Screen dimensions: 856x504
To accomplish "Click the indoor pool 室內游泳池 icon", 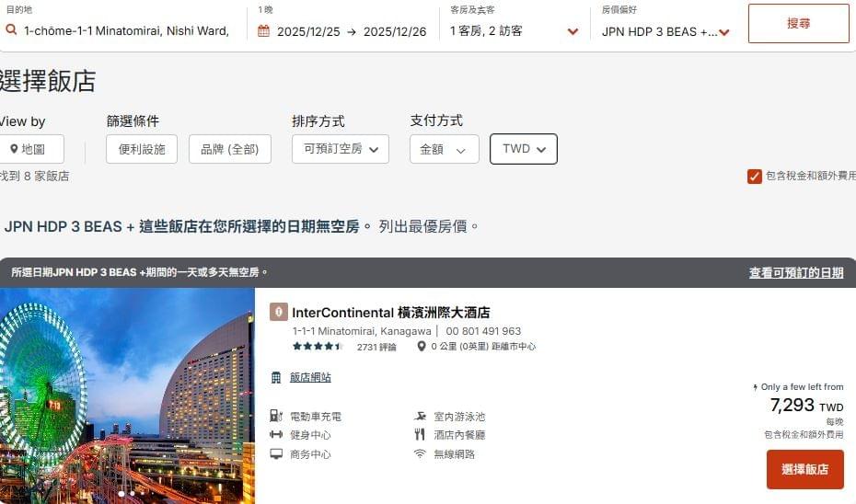I will [420, 417].
